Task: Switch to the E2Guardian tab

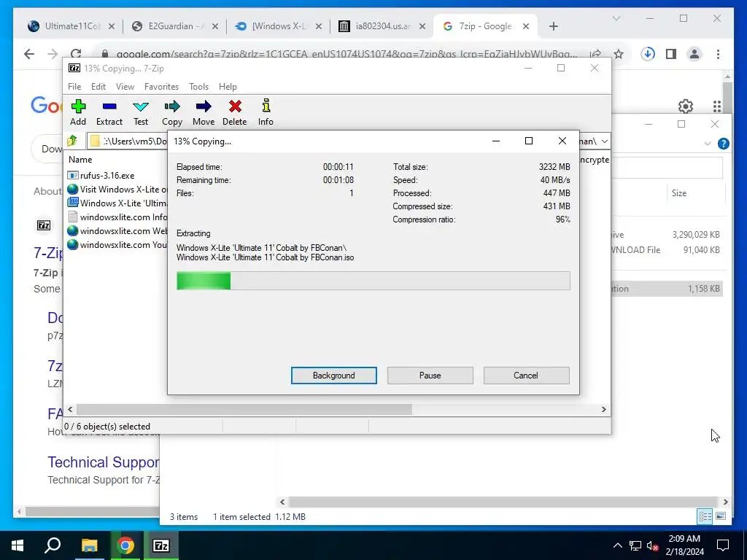Action: pyautogui.click(x=175, y=26)
